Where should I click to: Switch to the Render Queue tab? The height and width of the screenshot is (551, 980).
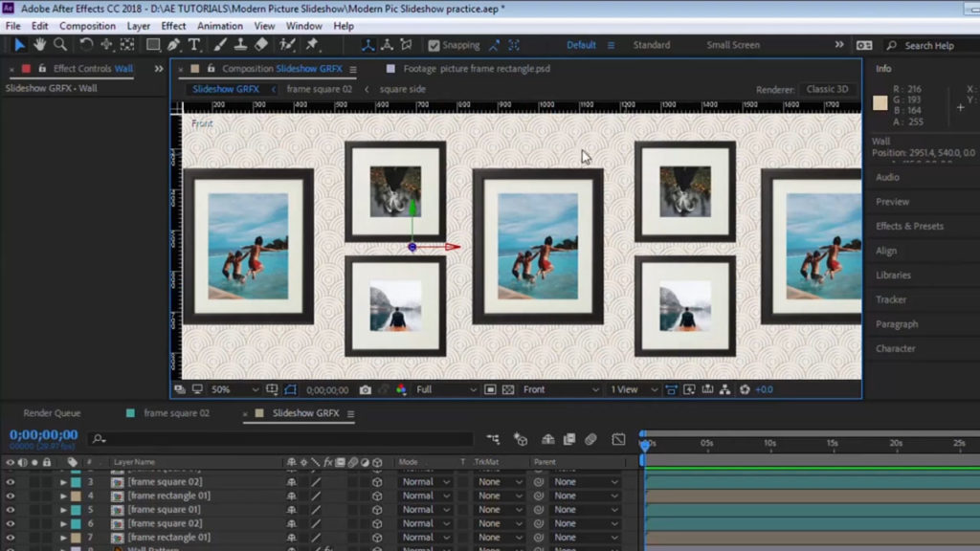[52, 413]
